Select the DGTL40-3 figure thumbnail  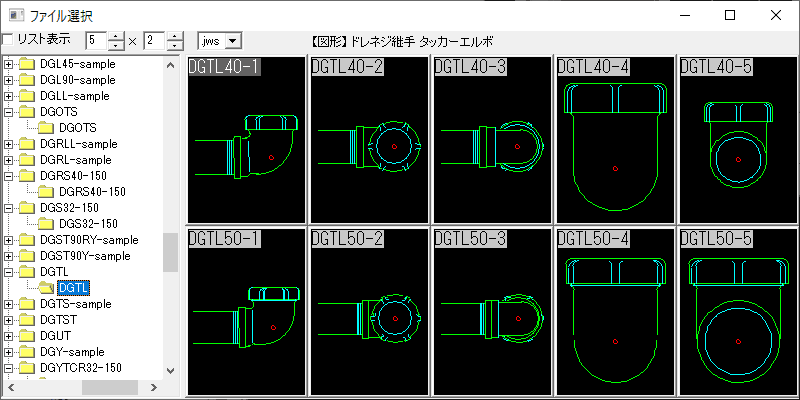click(492, 140)
